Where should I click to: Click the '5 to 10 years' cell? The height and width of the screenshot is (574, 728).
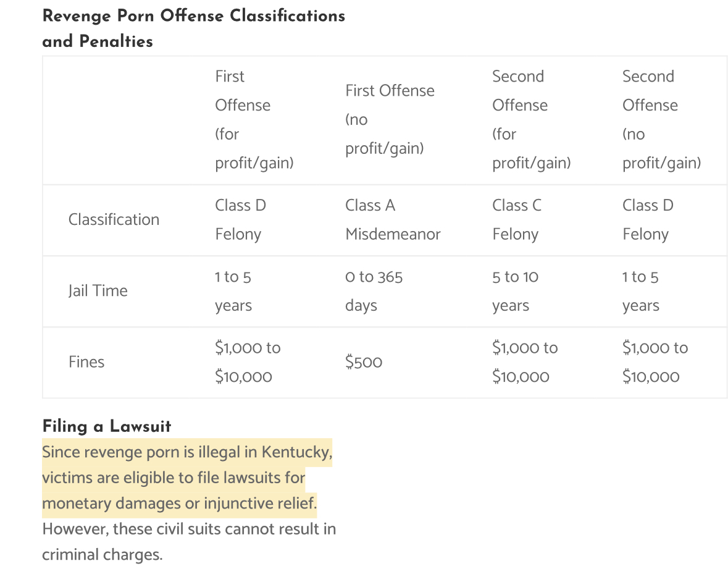(x=515, y=291)
